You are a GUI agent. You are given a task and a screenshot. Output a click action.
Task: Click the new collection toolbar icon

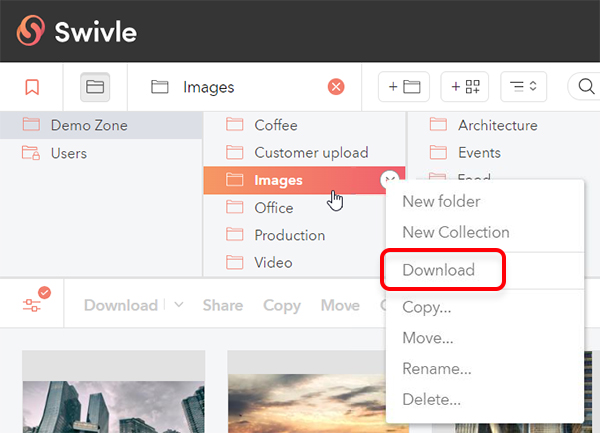(465, 87)
